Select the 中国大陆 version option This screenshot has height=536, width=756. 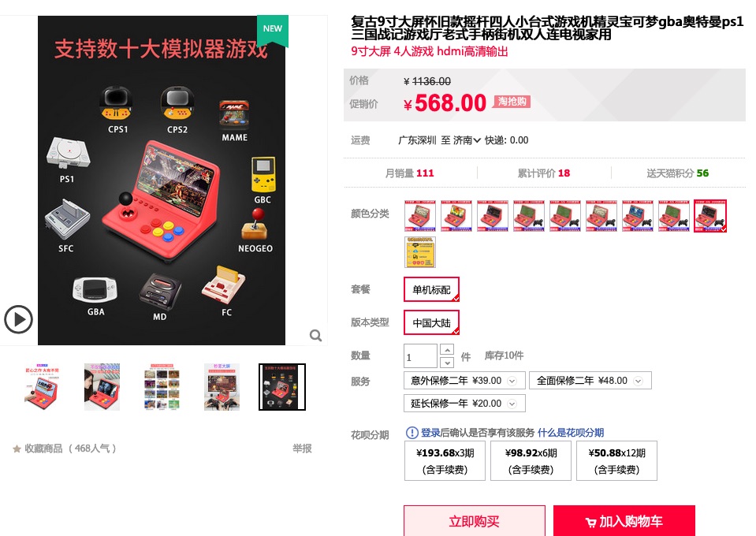click(431, 322)
